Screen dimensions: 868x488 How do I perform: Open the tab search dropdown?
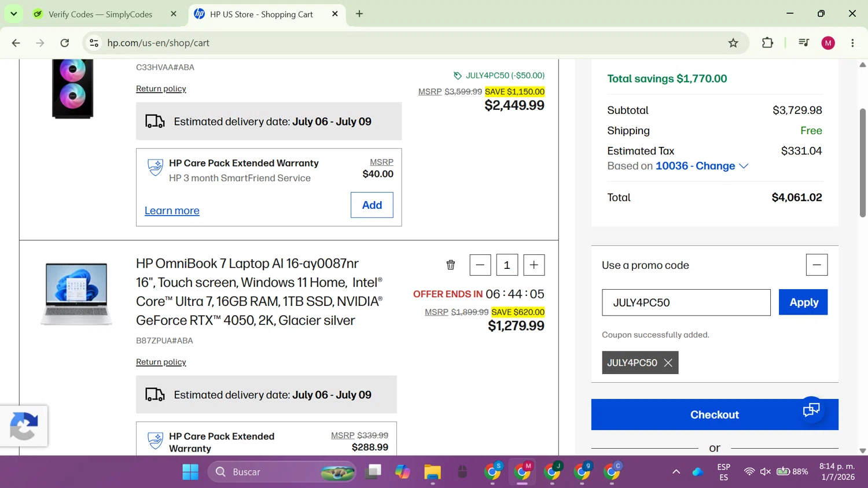coord(13,14)
